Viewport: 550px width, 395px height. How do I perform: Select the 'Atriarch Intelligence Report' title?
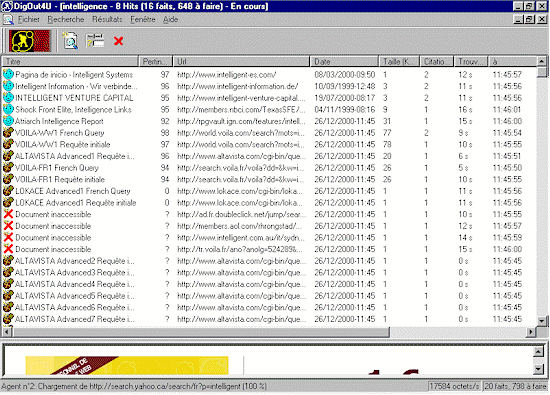pos(59,121)
